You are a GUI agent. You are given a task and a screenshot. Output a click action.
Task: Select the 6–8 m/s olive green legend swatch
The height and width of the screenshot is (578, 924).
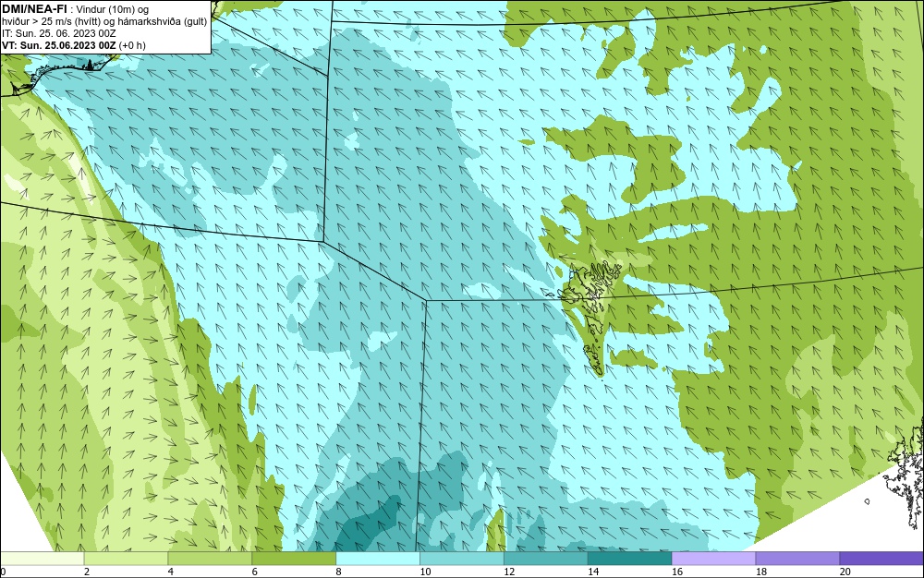(x=294, y=558)
